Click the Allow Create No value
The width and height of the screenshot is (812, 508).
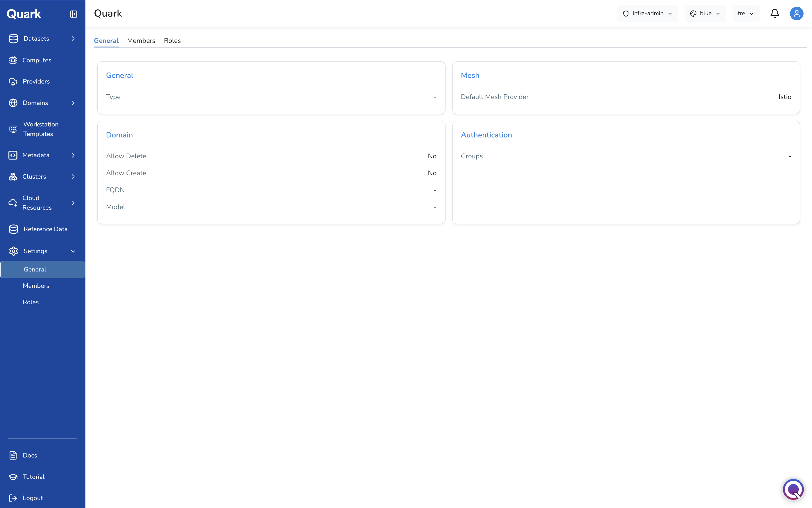click(x=432, y=173)
